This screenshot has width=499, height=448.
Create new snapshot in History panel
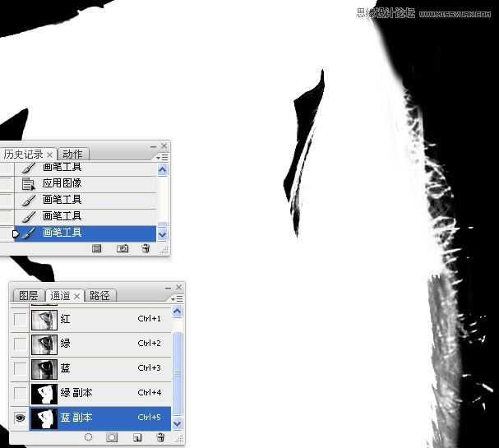[x=122, y=247]
